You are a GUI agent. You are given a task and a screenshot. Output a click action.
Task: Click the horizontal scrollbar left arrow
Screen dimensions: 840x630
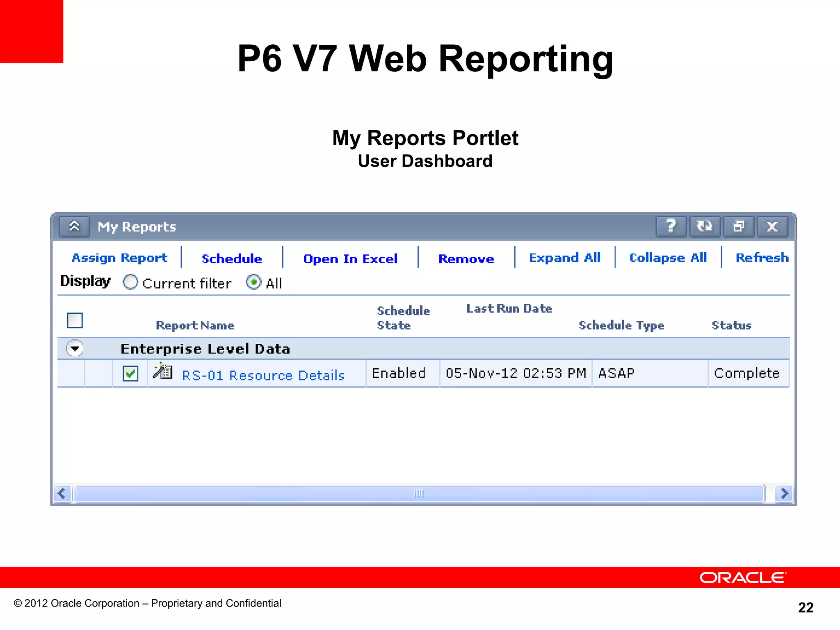(62, 493)
